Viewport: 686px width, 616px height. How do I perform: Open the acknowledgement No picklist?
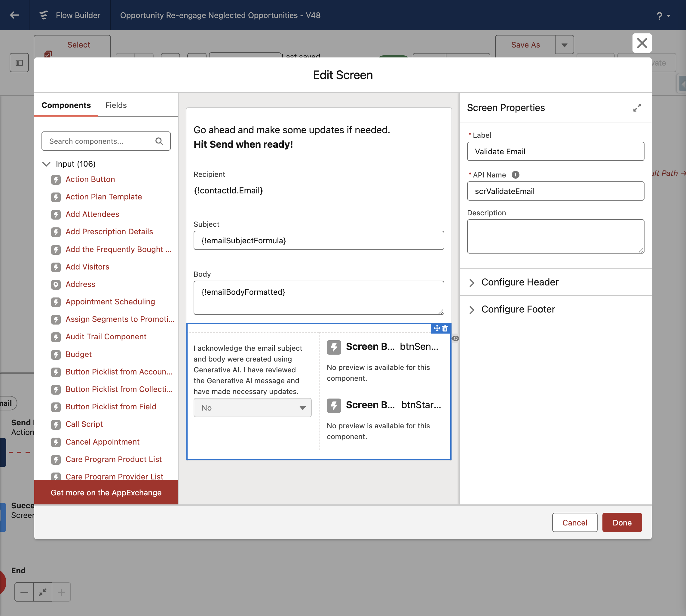(252, 408)
